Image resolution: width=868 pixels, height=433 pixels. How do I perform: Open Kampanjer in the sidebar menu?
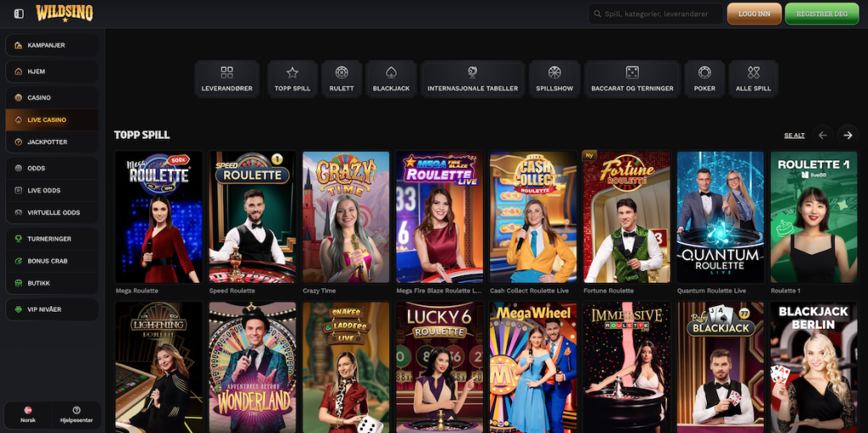pyautogui.click(x=52, y=46)
